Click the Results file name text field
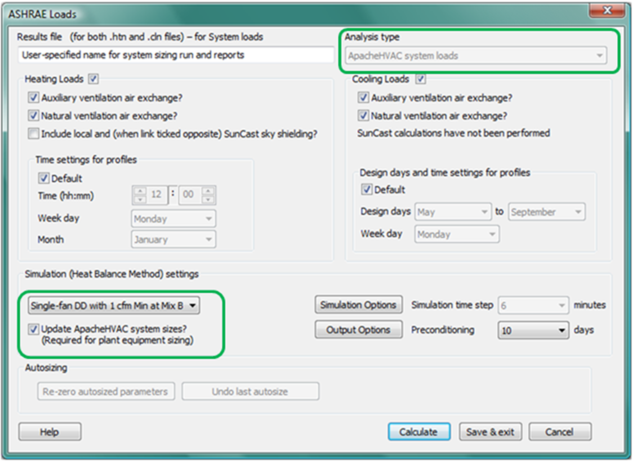The height and width of the screenshot is (461, 633). (174, 56)
